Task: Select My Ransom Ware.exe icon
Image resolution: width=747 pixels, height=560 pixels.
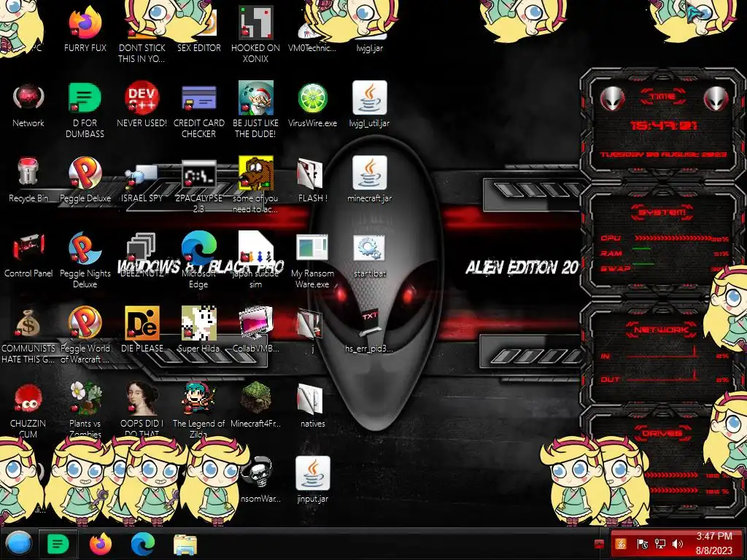Action: [312, 248]
